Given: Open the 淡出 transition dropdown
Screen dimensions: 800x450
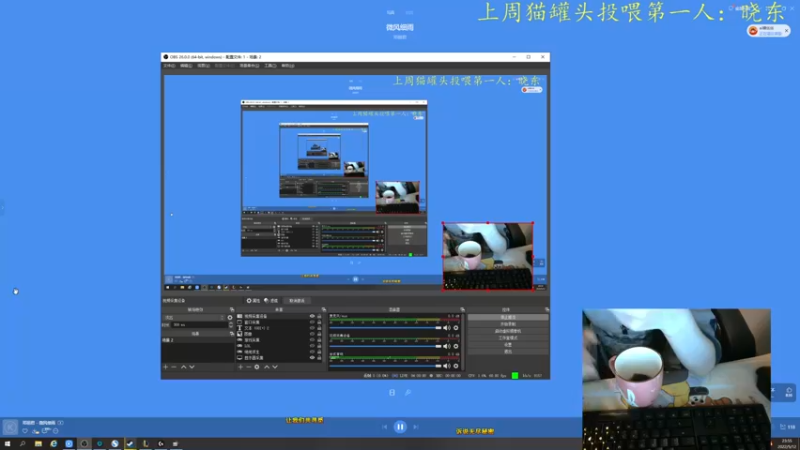Looking at the screenshot, I should click(x=194, y=317).
